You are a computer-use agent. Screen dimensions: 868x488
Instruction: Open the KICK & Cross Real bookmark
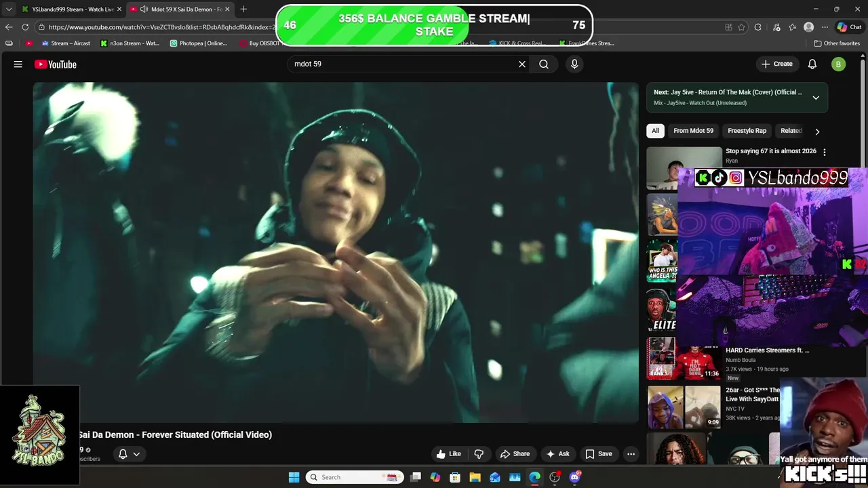(x=516, y=43)
